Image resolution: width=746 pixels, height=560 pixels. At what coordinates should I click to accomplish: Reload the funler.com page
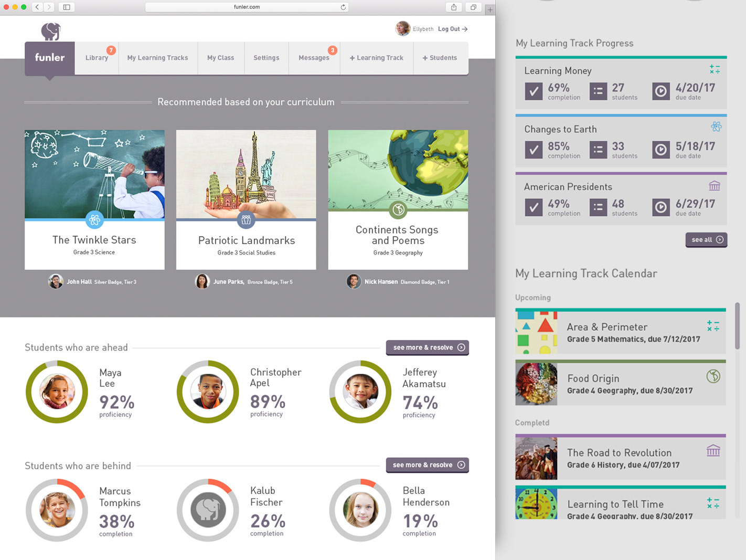coord(343,7)
